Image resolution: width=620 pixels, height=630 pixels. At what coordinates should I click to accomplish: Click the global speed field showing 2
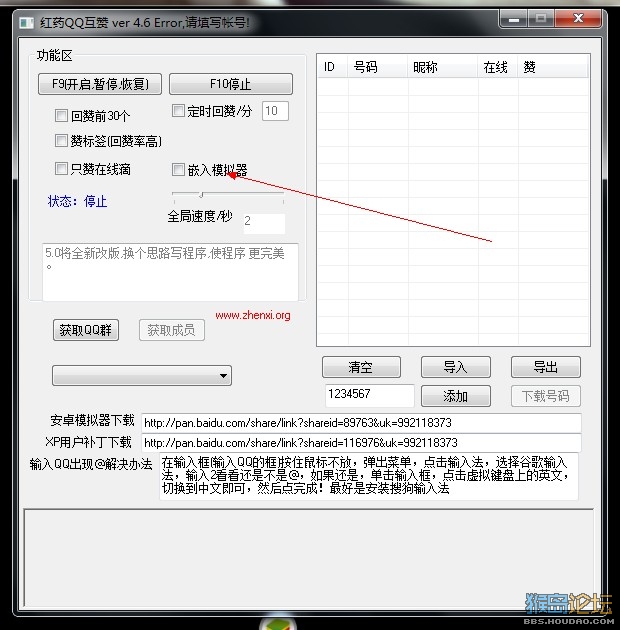coord(264,223)
